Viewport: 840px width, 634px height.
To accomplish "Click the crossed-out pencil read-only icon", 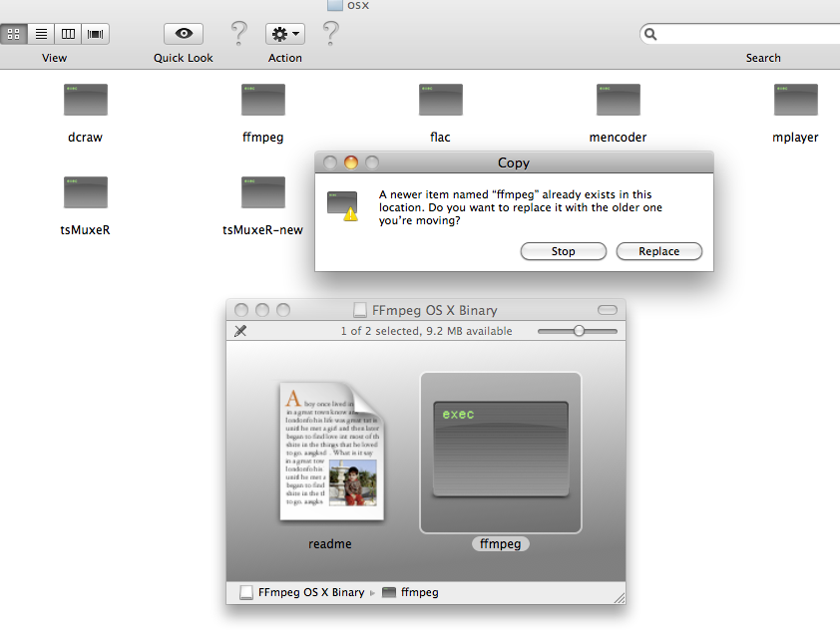I will pos(240,331).
